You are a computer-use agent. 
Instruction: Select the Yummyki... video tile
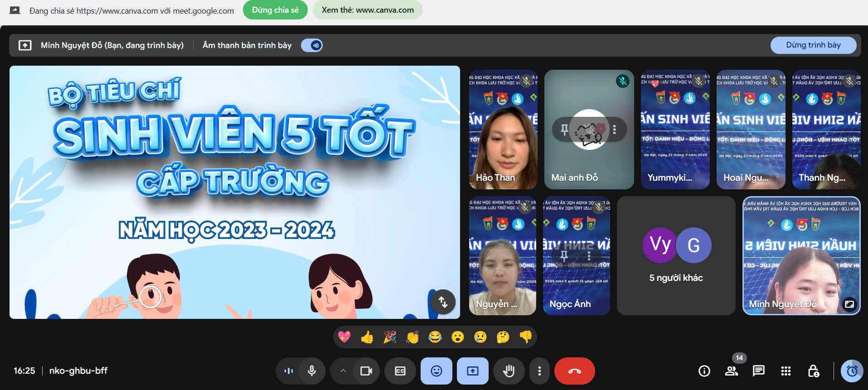[675, 130]
